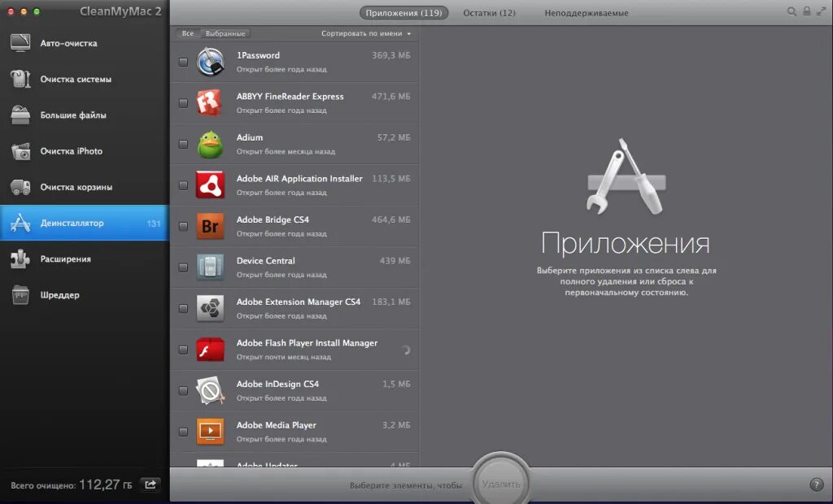Enable the Adobe Extension Manager CS4 checkbox
The height and width of the screenshot is (504, 833).
pyautogui.click(x=183, y=308)
